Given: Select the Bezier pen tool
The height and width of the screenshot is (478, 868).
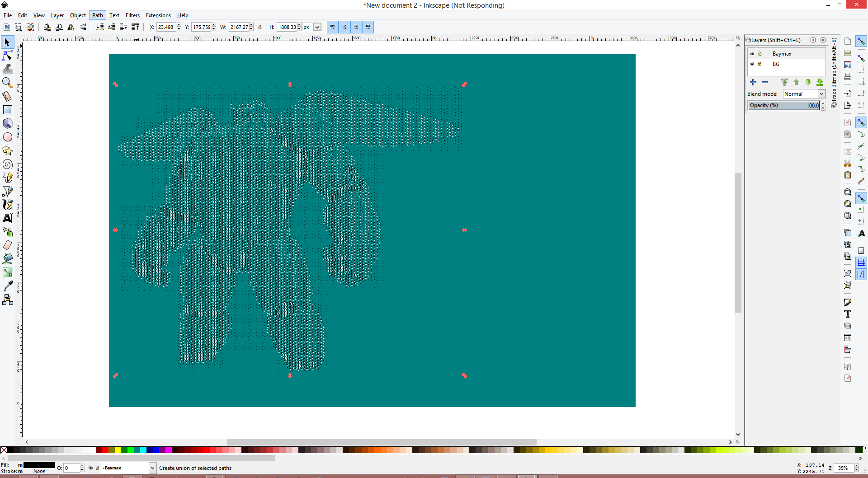Looking at the screenshot, I should click(8, 191).
